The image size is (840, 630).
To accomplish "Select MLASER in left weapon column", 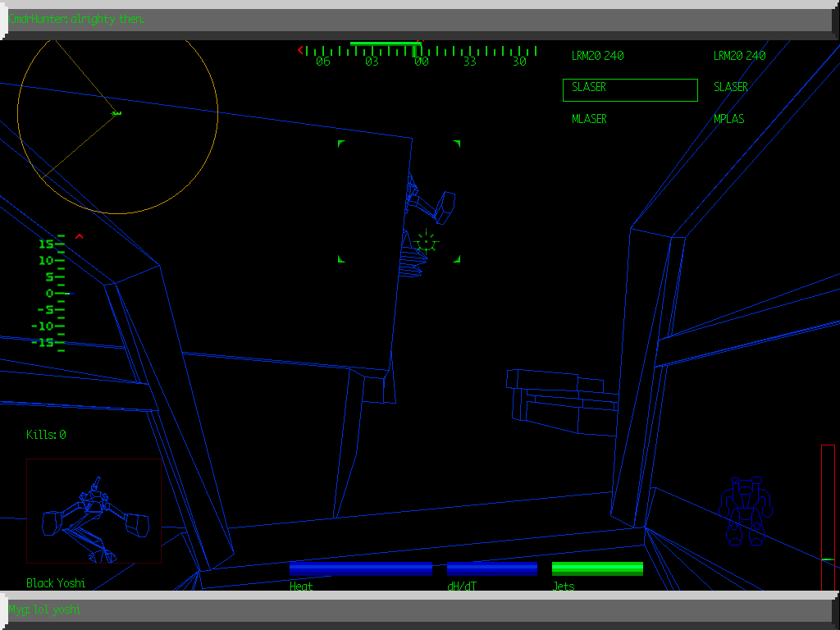I will click(589, 119).
